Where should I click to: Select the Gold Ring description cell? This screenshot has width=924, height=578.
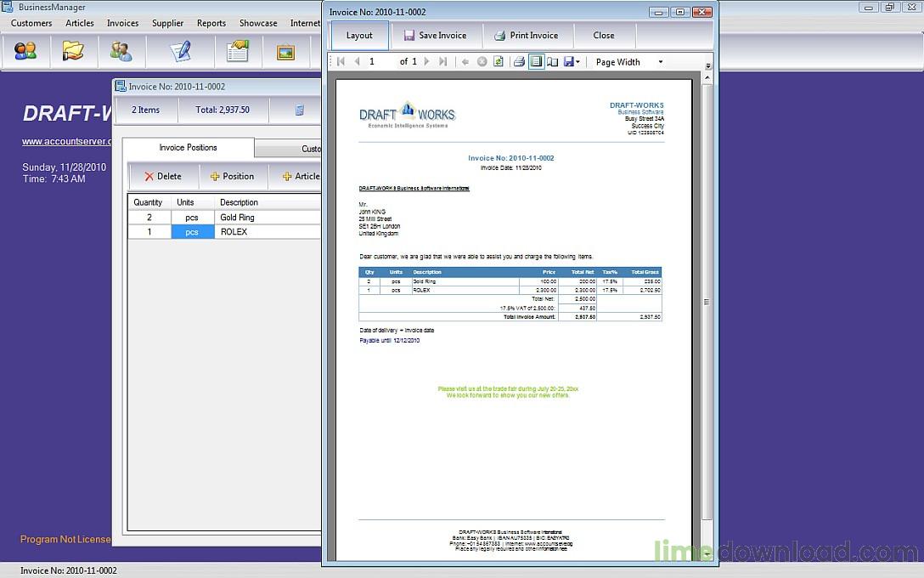pyautogui.click(x=268, y=217)
